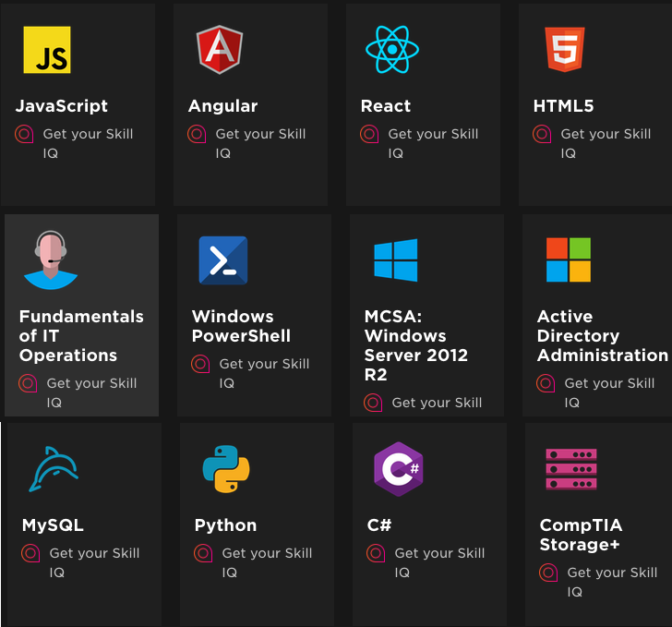The width and height of the screenshot is (672, 627).
Task: Click the Python snake logo
Action: coord(226,469)
